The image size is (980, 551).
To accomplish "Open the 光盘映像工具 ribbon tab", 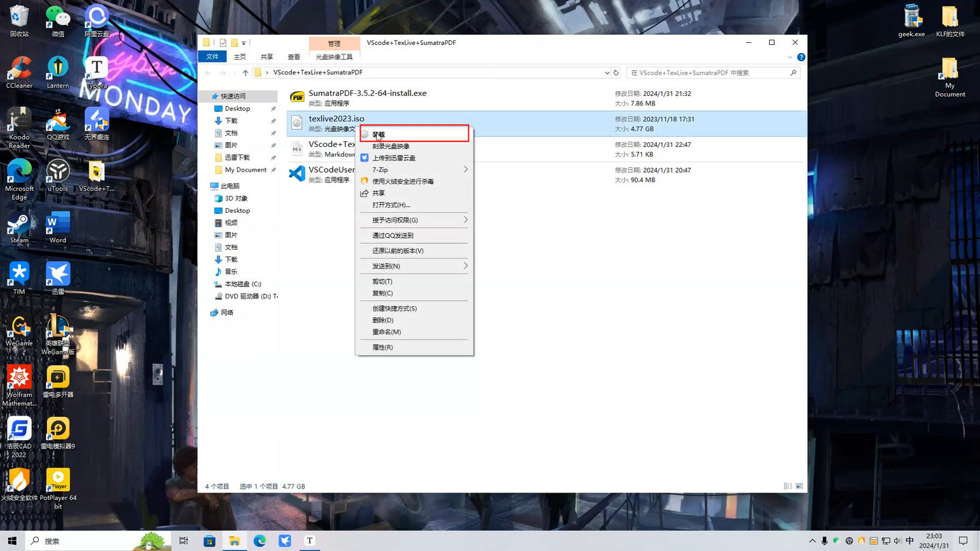I will (334, 57).
